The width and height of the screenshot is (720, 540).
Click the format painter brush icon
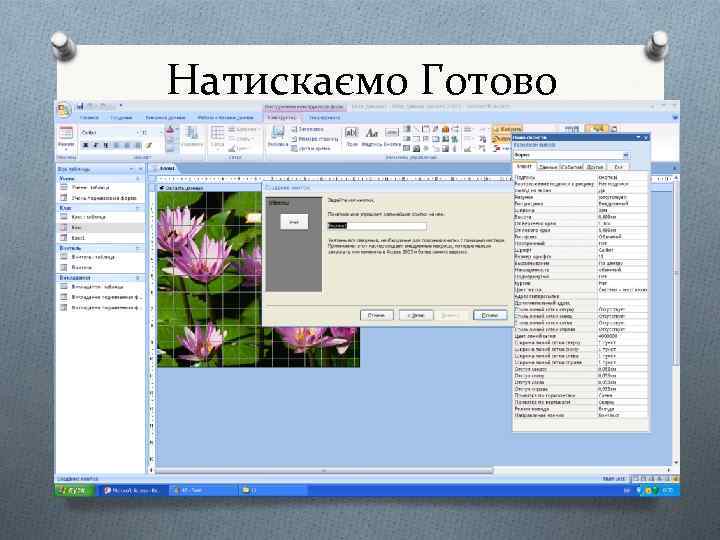coord(148,145)
